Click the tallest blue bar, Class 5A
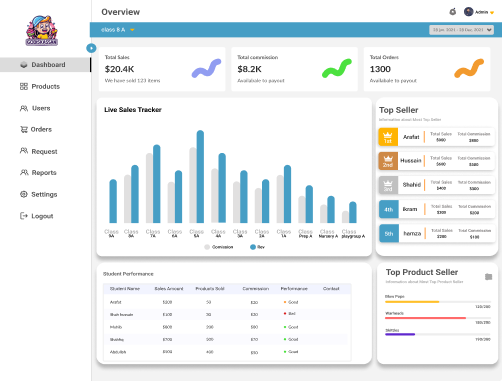The height and width of the screenshot is (381, 502). 200,177
